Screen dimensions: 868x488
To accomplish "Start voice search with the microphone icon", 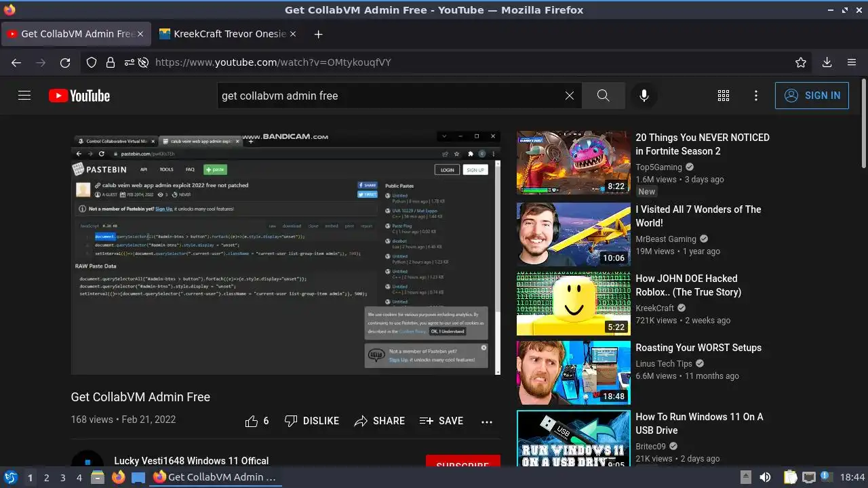I will click(x=644, y=96).
